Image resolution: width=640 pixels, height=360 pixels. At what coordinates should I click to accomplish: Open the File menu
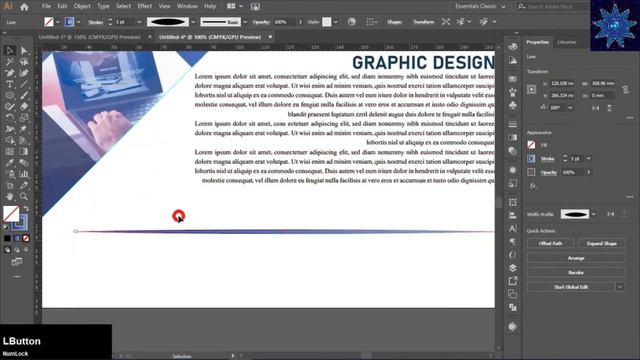[x=46, y=7]
